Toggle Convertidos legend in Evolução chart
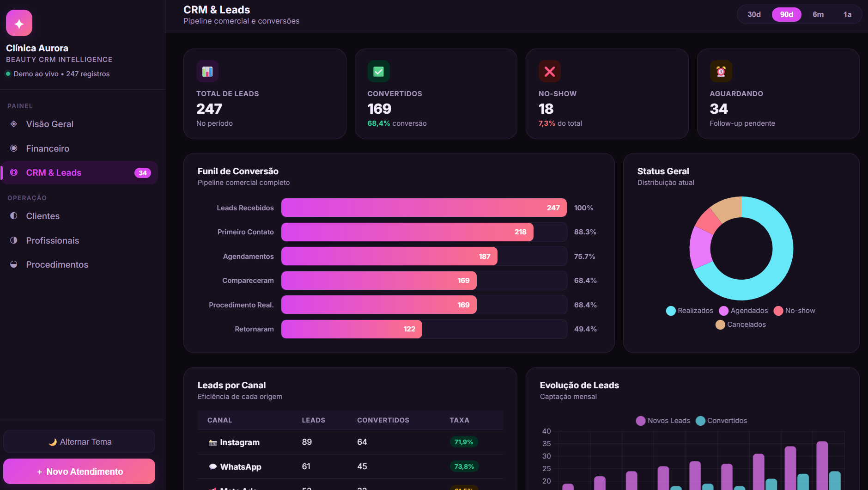Image resolution: width=868 pixels, height=490 pixels. 721,421
